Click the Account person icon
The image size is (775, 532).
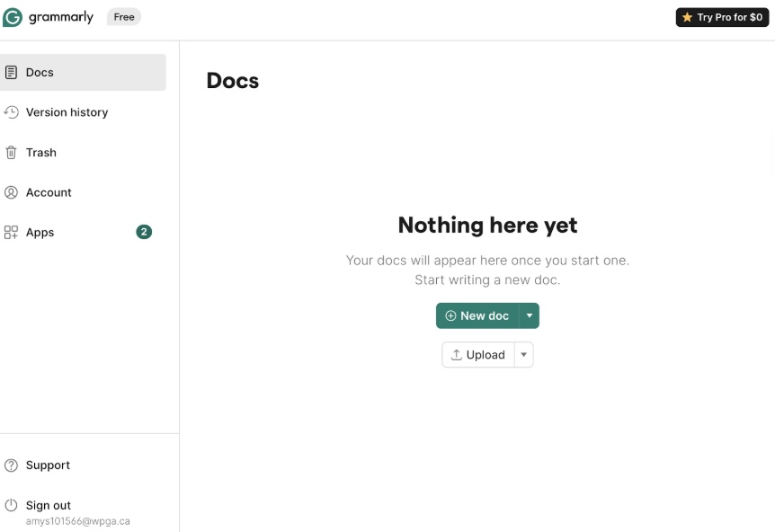(x=11, y=192)
